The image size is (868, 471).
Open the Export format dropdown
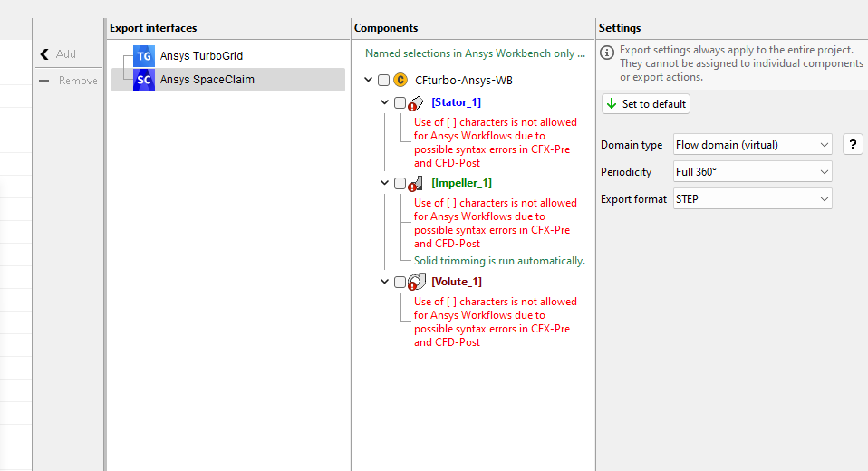click(x=752, y=199)
